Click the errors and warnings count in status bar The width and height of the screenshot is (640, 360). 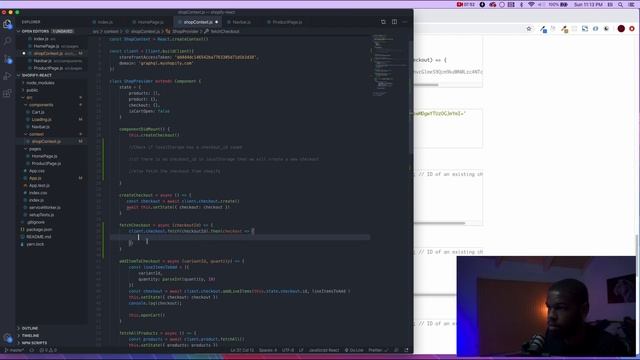click(x=48, y=350)
